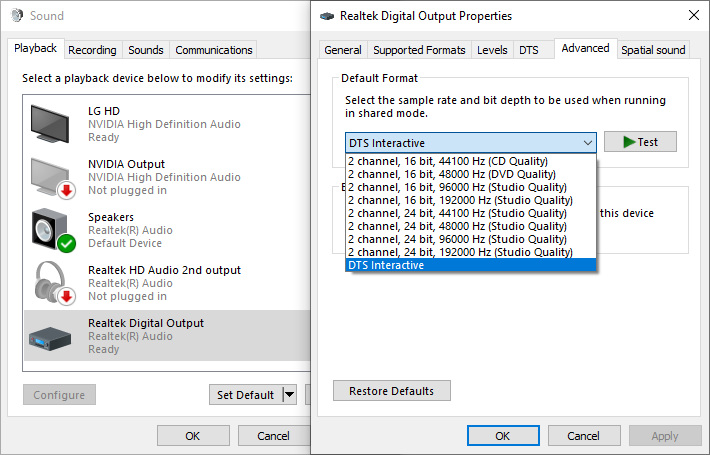Choose 2 channel, 24 bit, 48000 Hz option
Image resolution: width=710 pixels, height=455 pixels.
pos(470,226)
